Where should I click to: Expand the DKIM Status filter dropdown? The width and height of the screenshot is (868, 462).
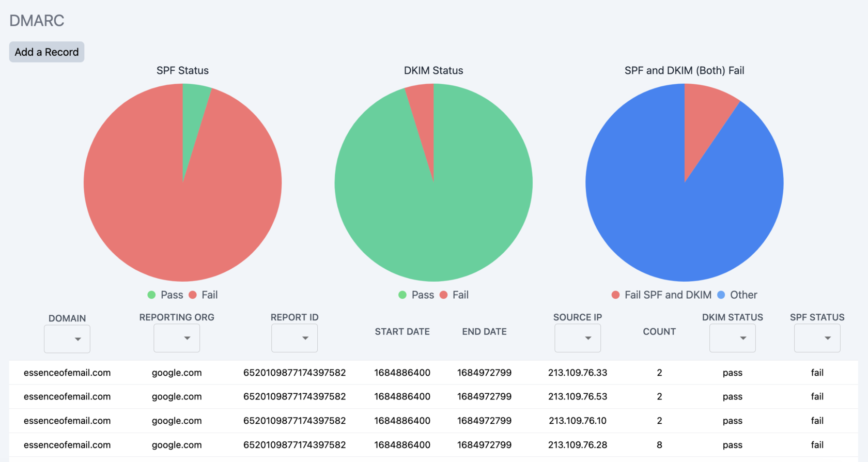732,338
